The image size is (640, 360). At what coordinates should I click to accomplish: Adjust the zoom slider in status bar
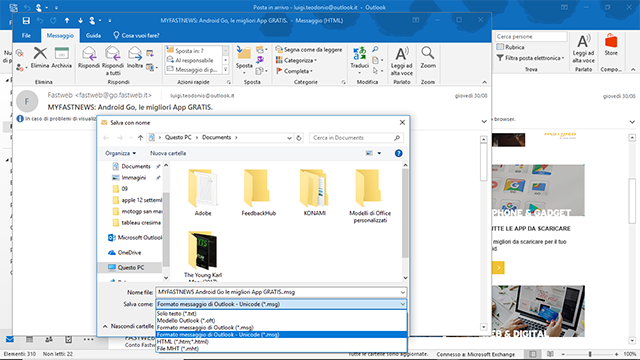590,354
